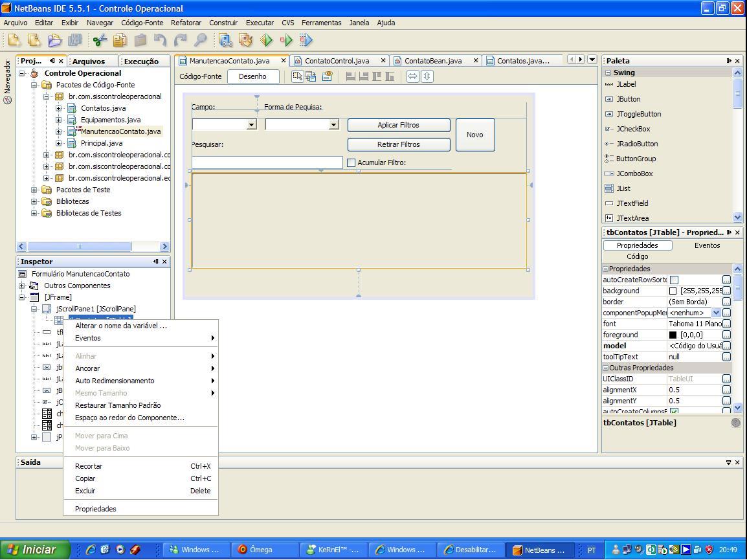Show the Código view in the properties window
747x560 pixels.
[x=638, y=256]
